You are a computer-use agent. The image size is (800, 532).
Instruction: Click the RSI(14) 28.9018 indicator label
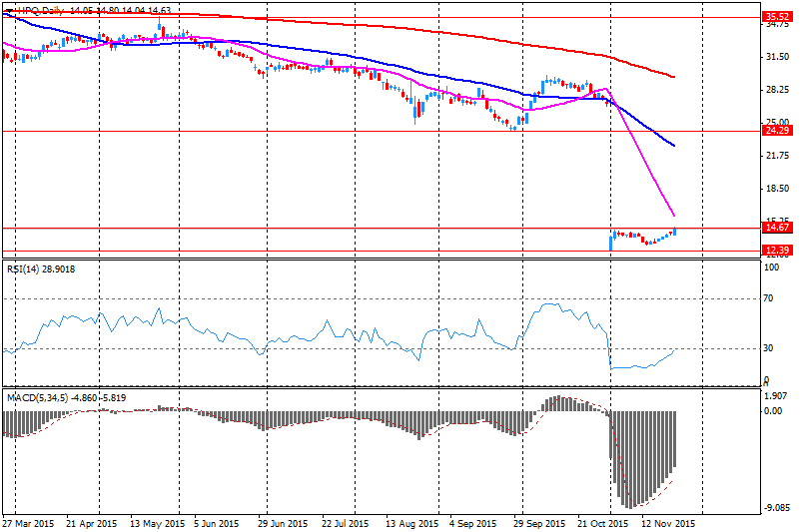pyautogui.click(x=41, y=269)
